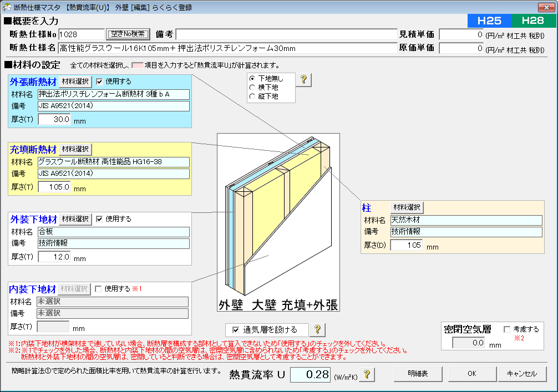Image resolution: width=558 pixels, height=392 pixels.
Task: Enable 使用する checkbox for 内装下地材
Action: pos(98,289)
